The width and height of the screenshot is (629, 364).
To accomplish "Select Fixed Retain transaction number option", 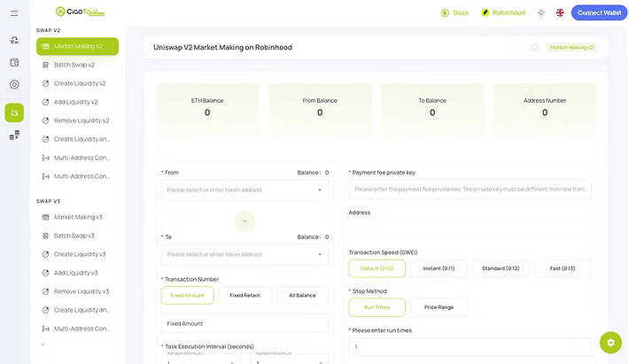I will [x=245, y=296].
